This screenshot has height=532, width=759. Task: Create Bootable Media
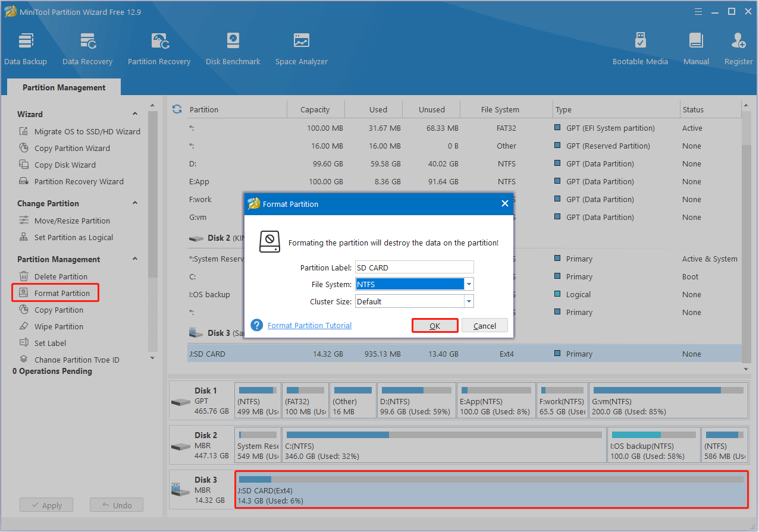[x=640, y=49]
